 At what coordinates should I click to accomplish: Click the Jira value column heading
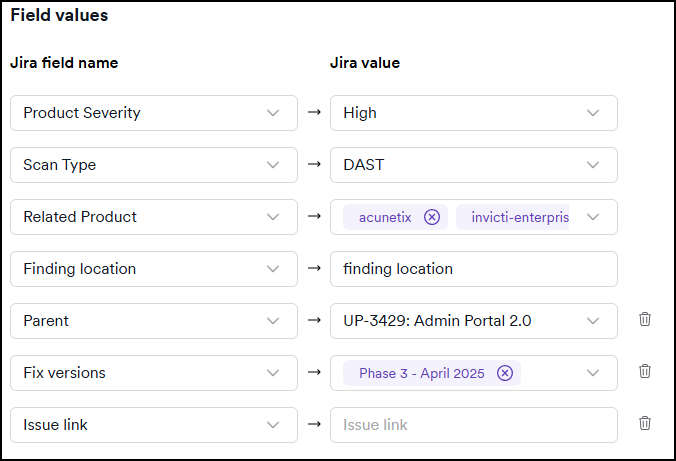365,63
